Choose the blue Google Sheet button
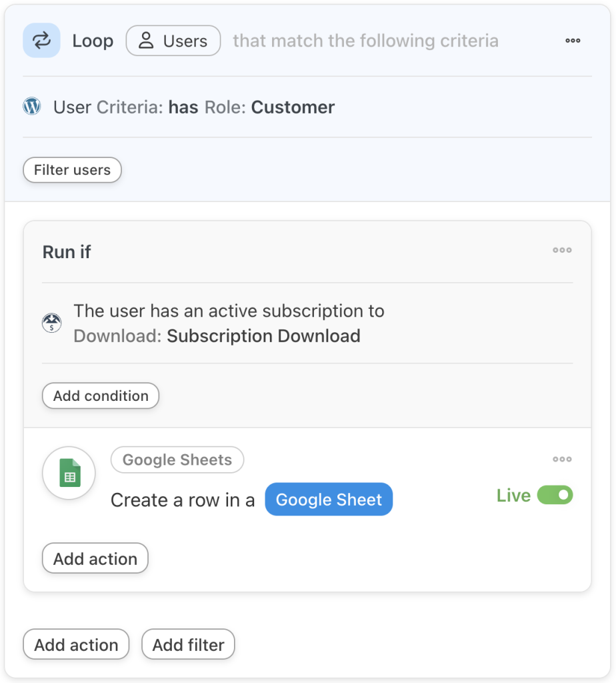616x683 pixels. [x=329, y=500]
